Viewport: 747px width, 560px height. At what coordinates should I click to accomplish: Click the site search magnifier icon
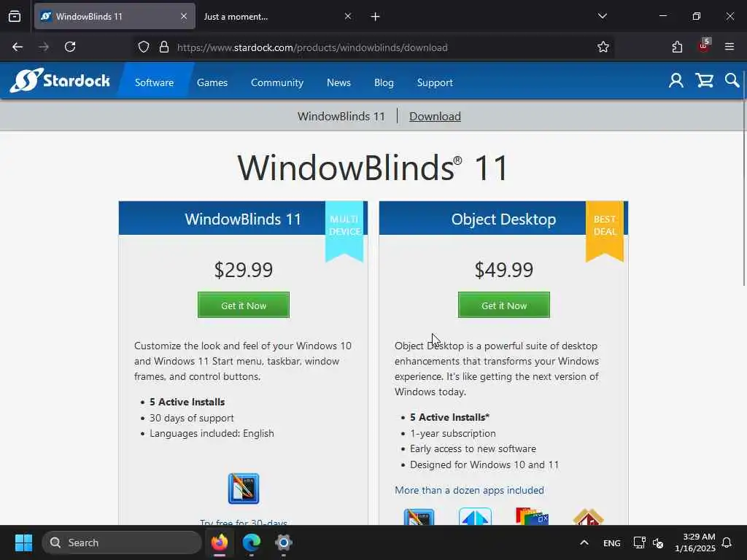pos(732,80)
